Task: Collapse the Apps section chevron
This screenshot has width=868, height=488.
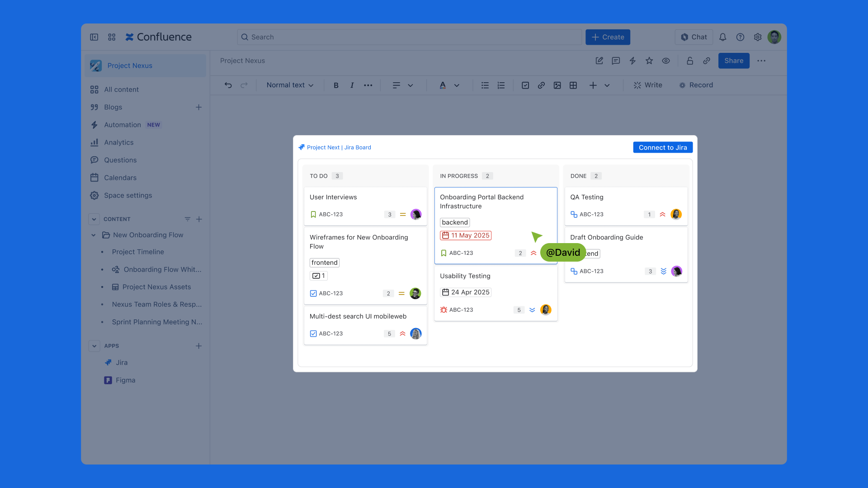Action: click(94, 346)
